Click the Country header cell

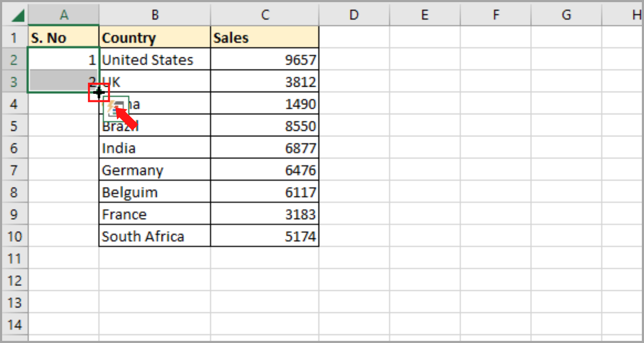pos(155,38)
